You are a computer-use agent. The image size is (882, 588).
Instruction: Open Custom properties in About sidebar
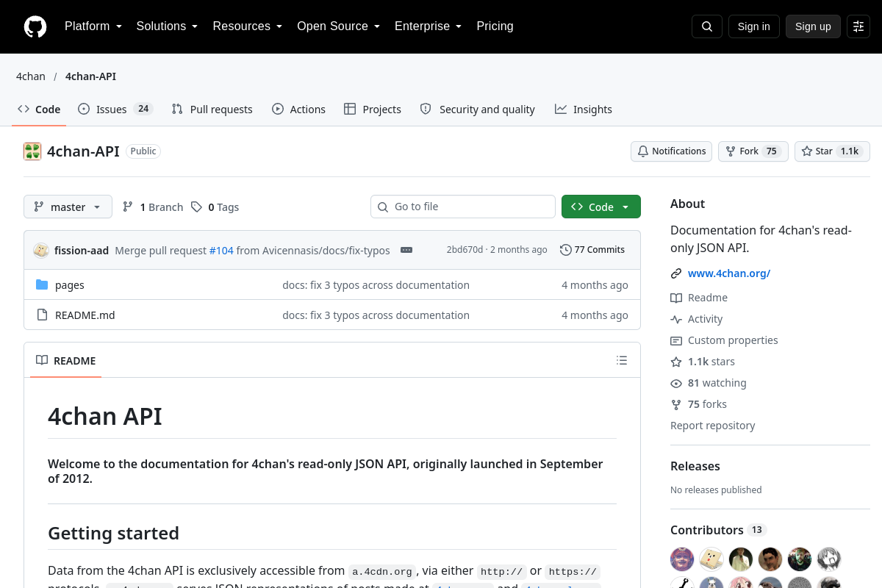724,340
